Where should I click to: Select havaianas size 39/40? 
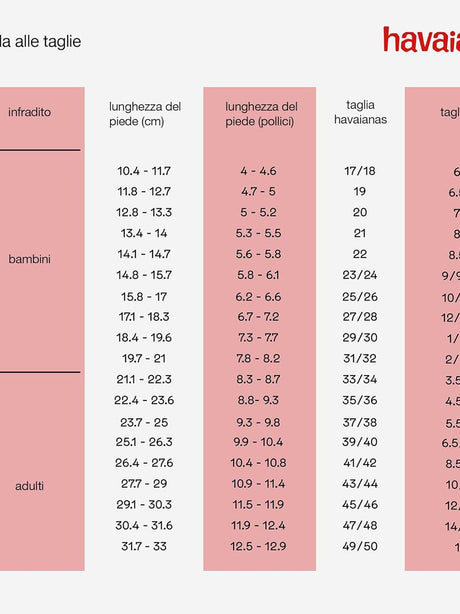(360, 442)
